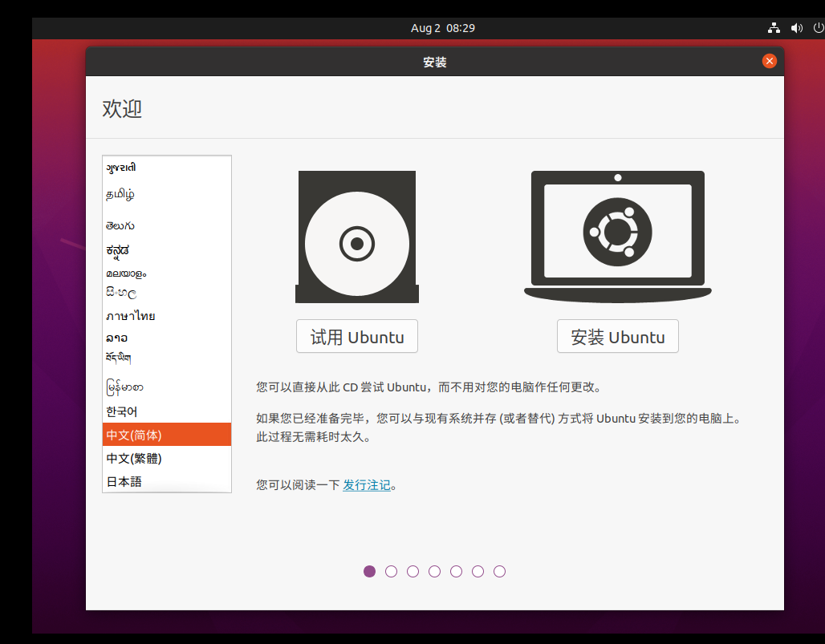This screenshot has height=644, width=825.
Task: Select മലയാളം in the language list
Action: click(167, 274)
